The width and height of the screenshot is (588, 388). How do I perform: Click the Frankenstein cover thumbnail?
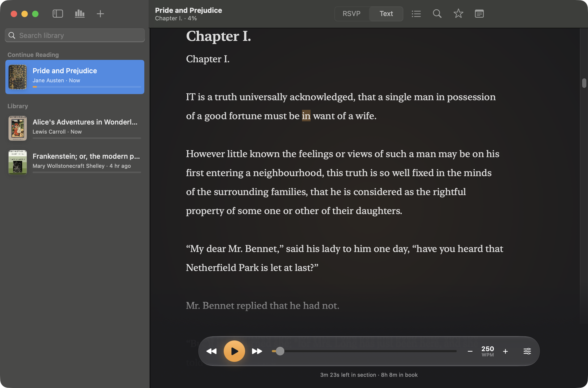click(x=18, y=162)
